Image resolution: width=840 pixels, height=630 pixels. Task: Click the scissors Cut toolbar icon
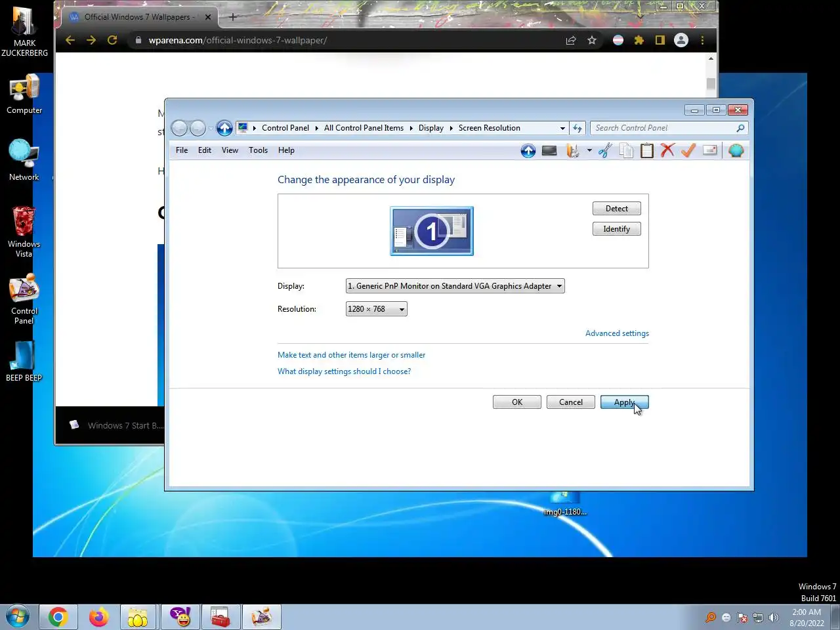pyautogui.click(x=605, y=151)
